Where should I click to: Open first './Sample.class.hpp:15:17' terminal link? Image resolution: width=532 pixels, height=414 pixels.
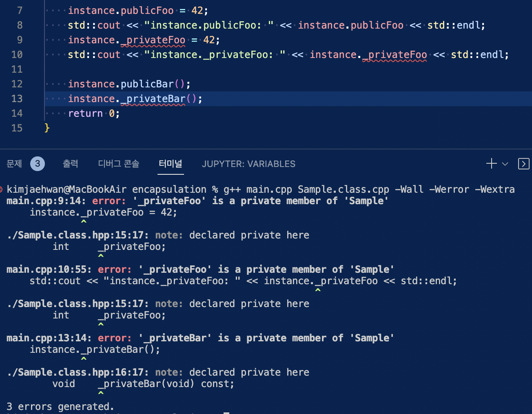click(x=78, y=235)
